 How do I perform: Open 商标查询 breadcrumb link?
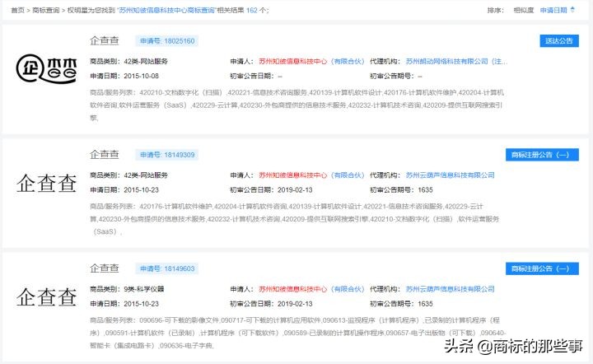pyautogui.click(x=46, y=10)
